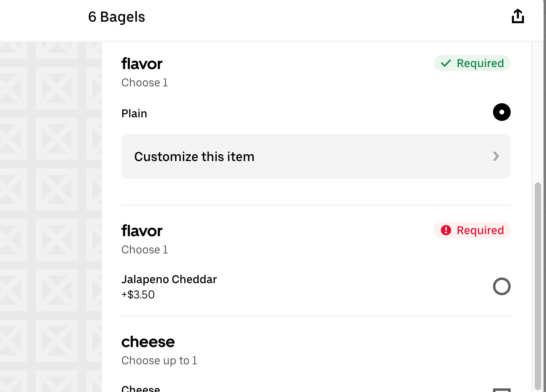
Task: Click the green checkmark icon
Action: pos(446,63)
